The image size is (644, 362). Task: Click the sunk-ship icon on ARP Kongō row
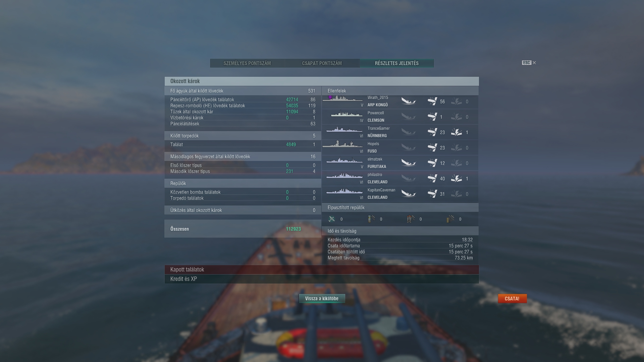(409, 101)
